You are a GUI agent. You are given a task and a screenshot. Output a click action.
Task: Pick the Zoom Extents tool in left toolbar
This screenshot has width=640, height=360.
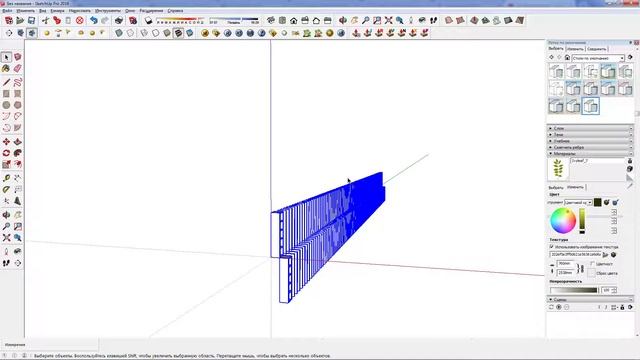pyautogui.click(x=6, y=238)
